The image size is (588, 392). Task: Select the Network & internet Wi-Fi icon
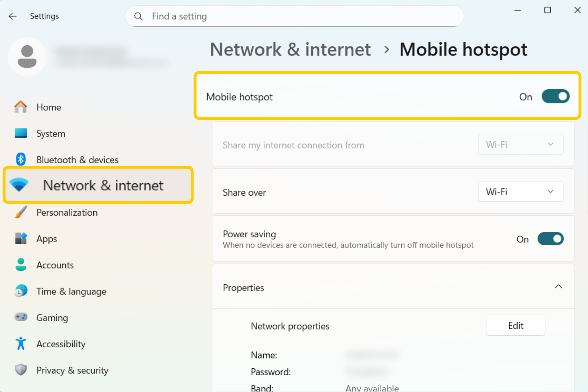coord(20,185)
